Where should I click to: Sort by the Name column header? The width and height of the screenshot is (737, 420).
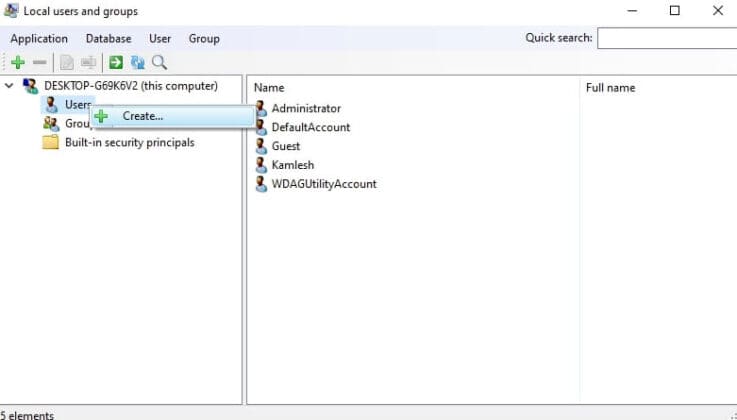point(269,88)
